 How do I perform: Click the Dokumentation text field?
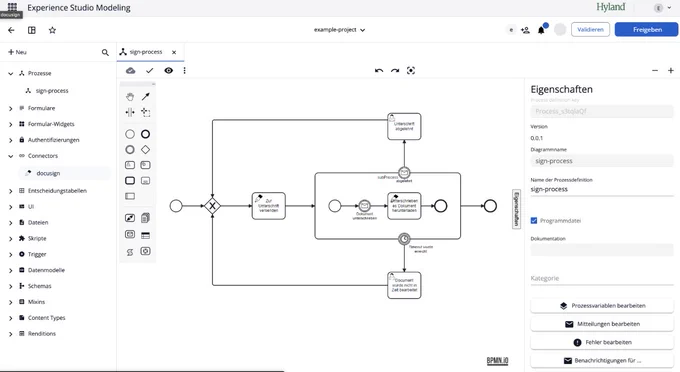(602, 250)
